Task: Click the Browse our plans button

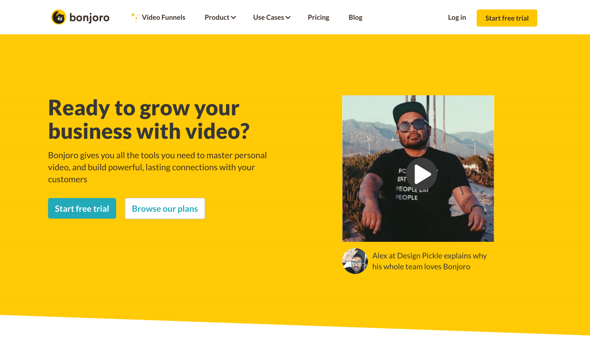Action: [x=165, y=209]
